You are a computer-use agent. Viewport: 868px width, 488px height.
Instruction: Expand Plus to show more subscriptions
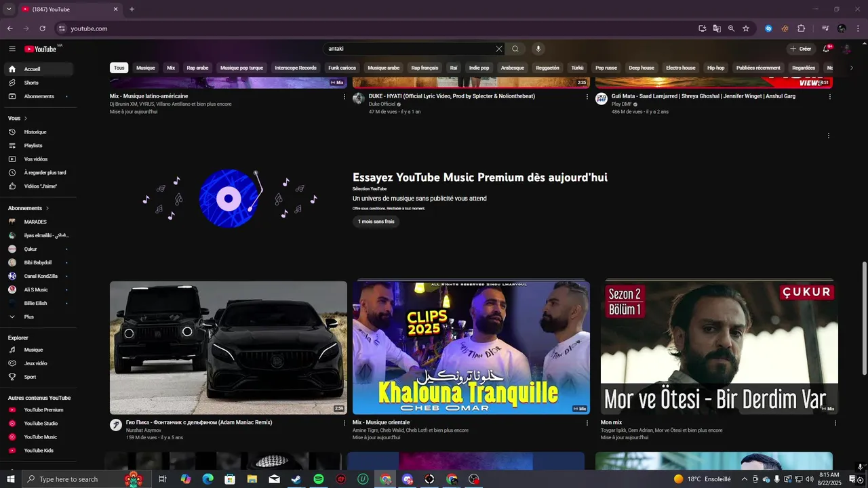(38, 317)
